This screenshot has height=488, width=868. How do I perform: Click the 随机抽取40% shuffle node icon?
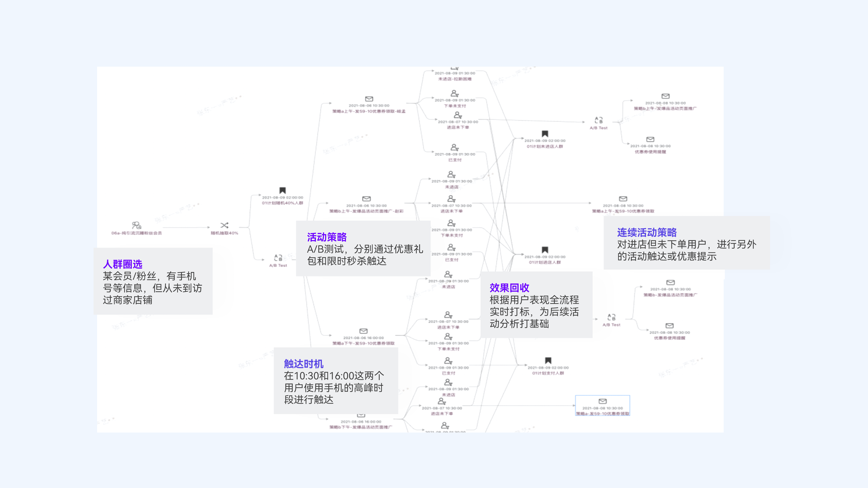coord(224,225)
